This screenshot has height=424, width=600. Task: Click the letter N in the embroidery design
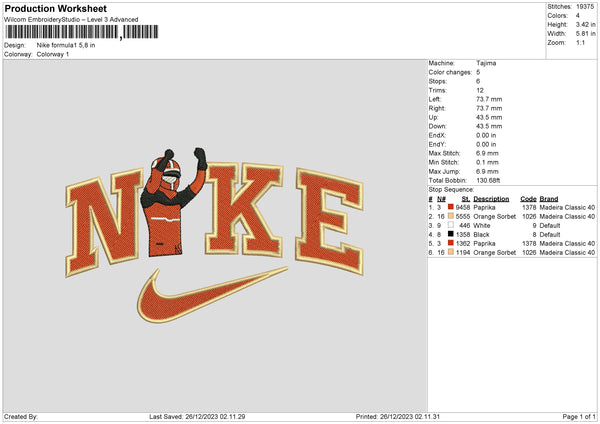pos(103,222)
